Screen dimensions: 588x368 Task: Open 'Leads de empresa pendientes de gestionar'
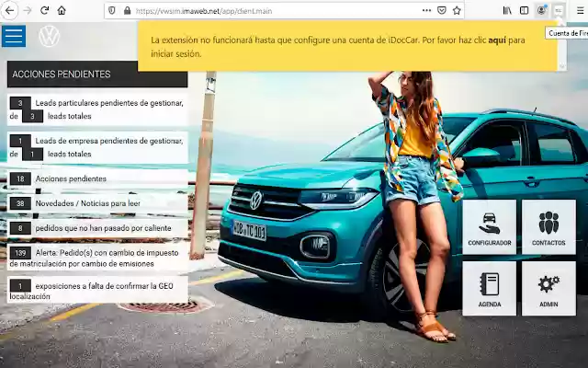pos(97,147)
